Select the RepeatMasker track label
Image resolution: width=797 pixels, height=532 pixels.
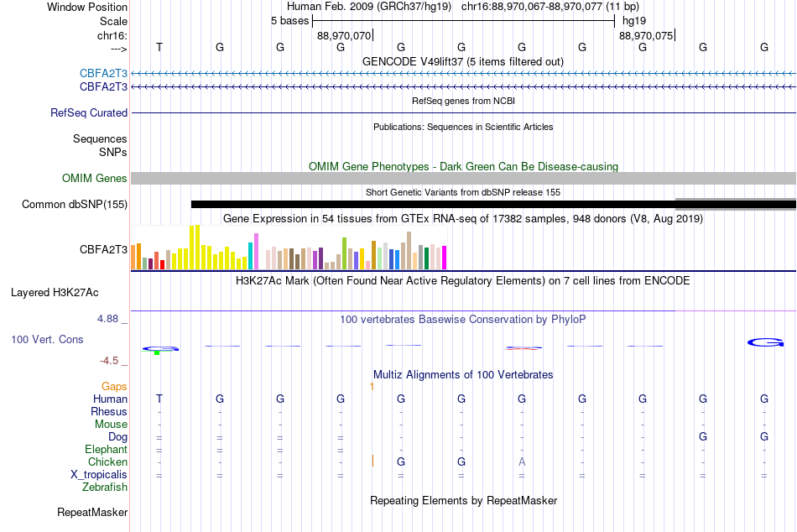coord(92,512)
